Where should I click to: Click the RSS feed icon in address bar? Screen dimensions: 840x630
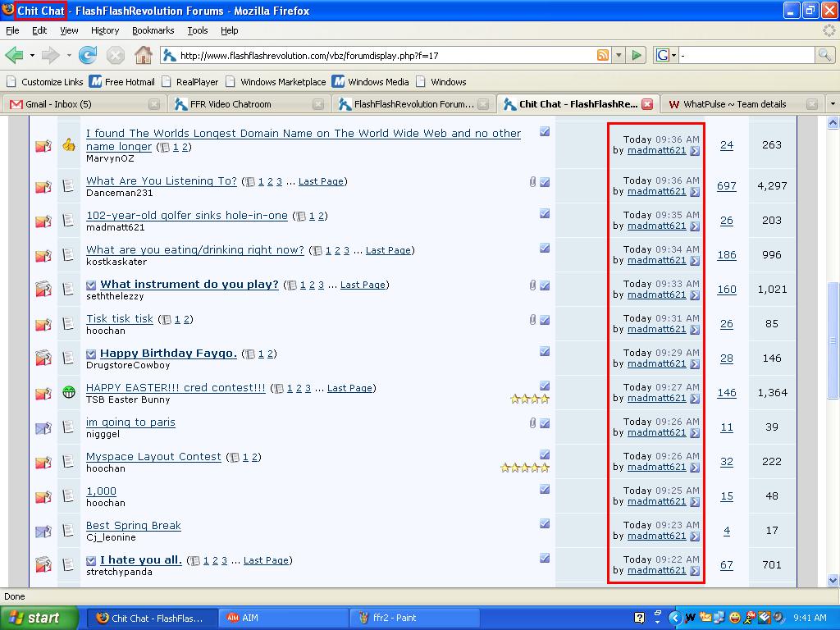pyautogui.click(x=603, y=55)
